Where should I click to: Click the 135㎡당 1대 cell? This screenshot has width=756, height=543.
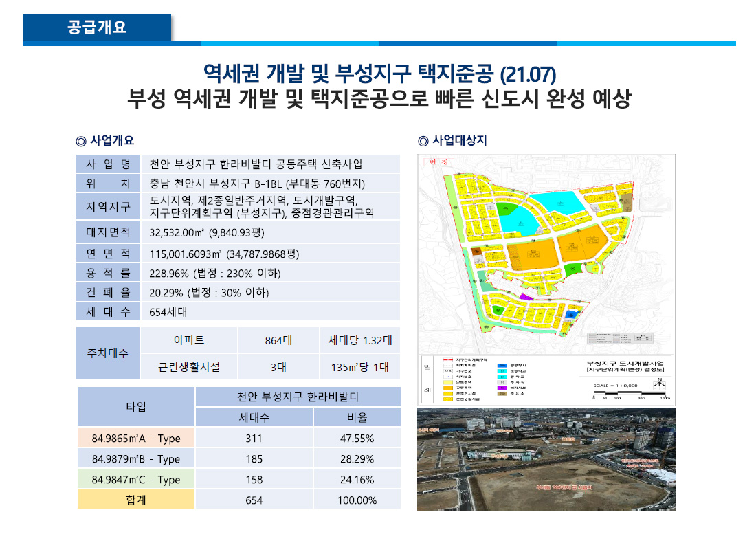point(360,367)
